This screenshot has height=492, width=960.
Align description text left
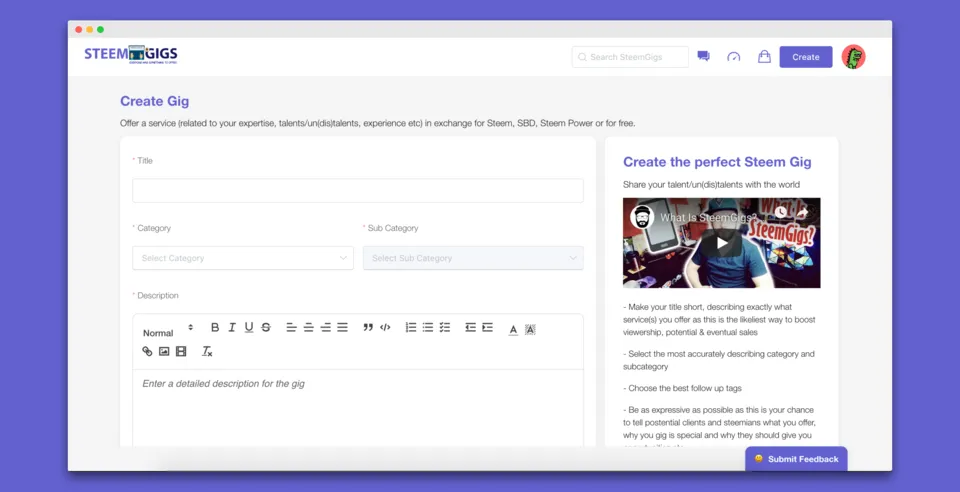click(291, 327)
